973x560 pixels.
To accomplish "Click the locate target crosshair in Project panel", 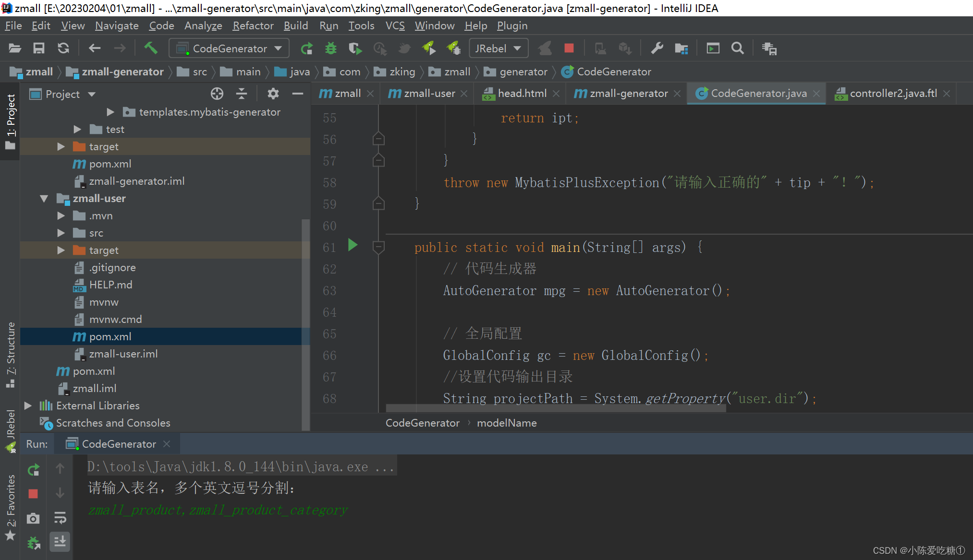I will (x=217, y=94).
